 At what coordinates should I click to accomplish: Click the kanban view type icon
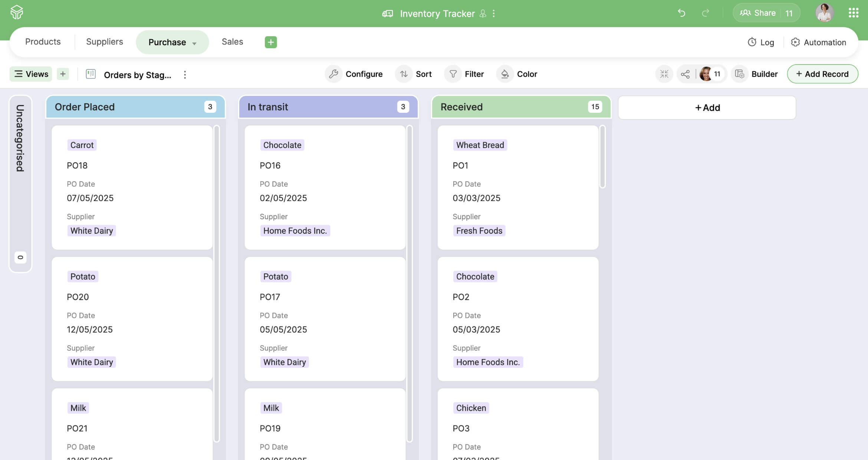tap(91, 74)
